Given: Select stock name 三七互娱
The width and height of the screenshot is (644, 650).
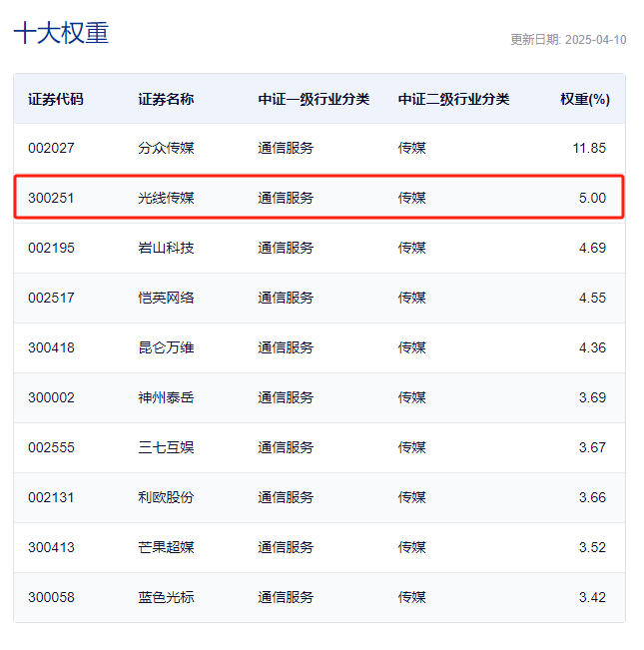Looking at the screenshot, I should [x=166, y=447].
